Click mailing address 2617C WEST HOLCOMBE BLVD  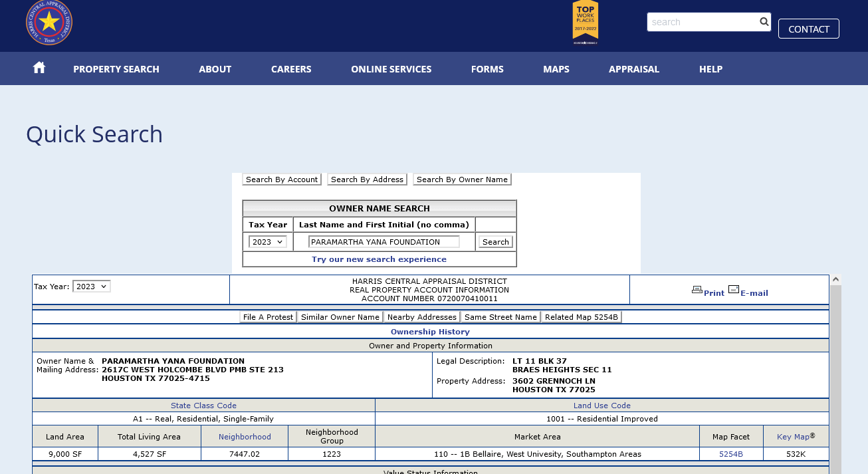point(193,370)
